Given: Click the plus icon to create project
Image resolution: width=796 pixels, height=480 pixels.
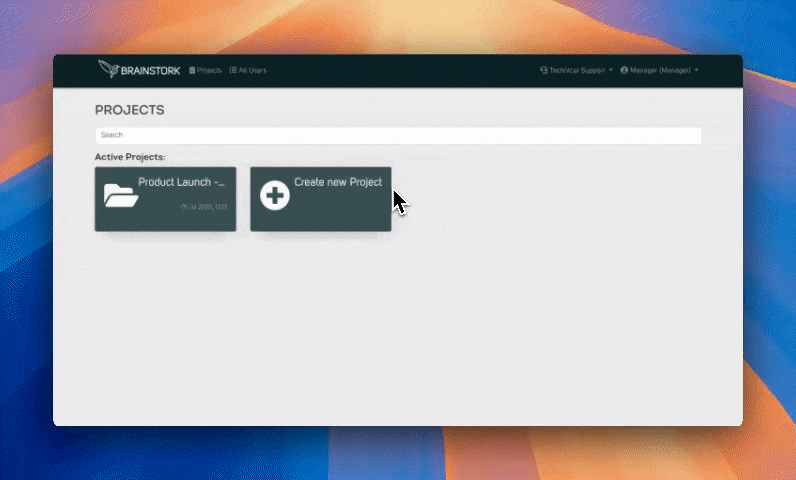Looking at the screenshot, I should (275, 195).
